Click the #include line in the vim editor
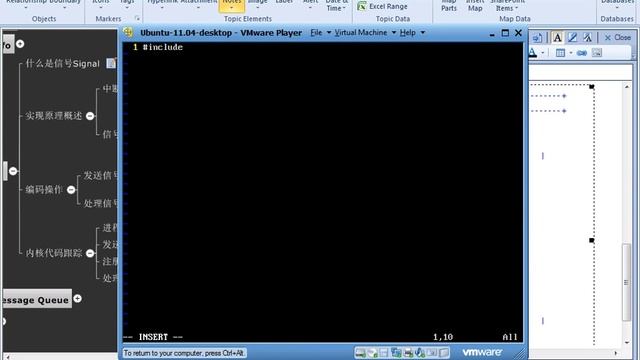640x360 pixels. pos(162,47)
